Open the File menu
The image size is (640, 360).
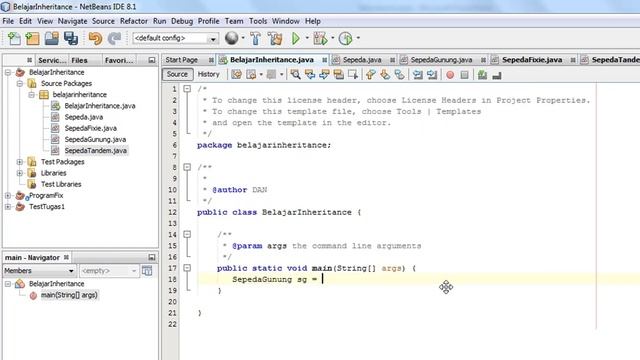pyautogui.click(x=8, y=21)
